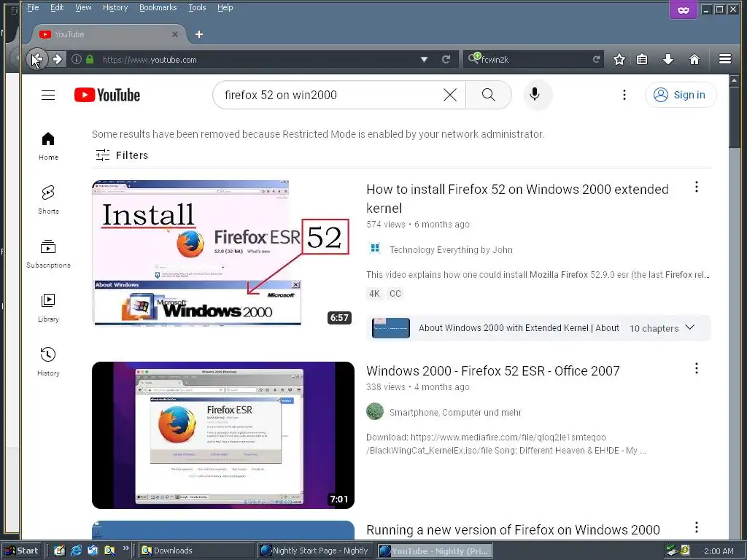Open How to install Firefox 52 video title

[517, 198]
